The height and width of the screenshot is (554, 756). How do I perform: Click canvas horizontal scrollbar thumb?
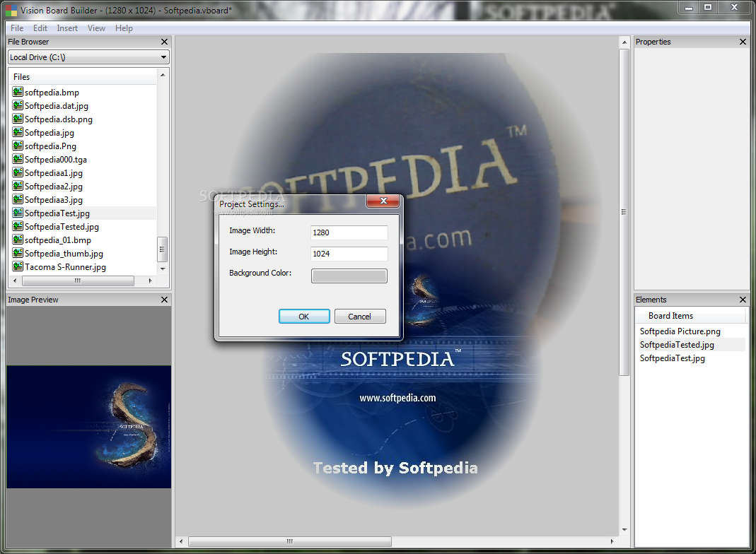pyautogui.click(x=290, y=541)
